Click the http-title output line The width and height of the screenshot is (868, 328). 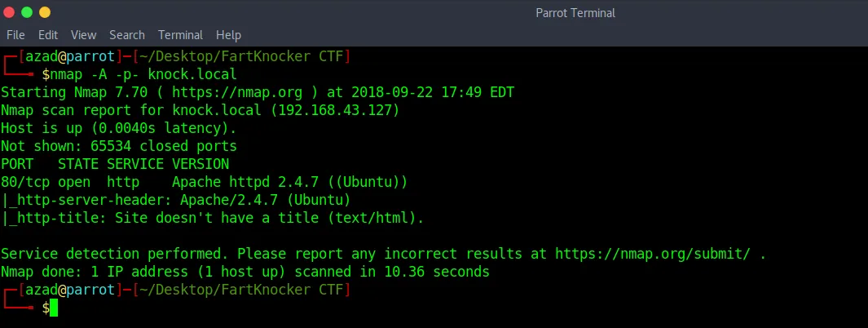point(213,218)
